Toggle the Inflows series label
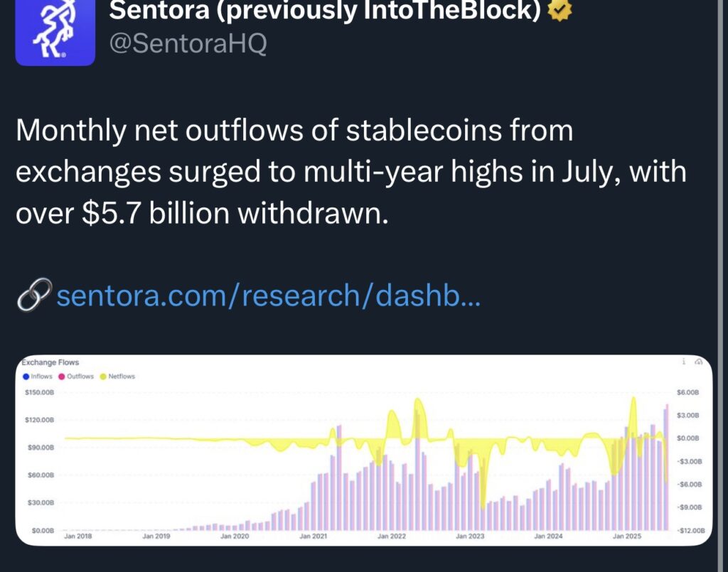Viewport: 728px width, 572px height. tap(41, 376)
